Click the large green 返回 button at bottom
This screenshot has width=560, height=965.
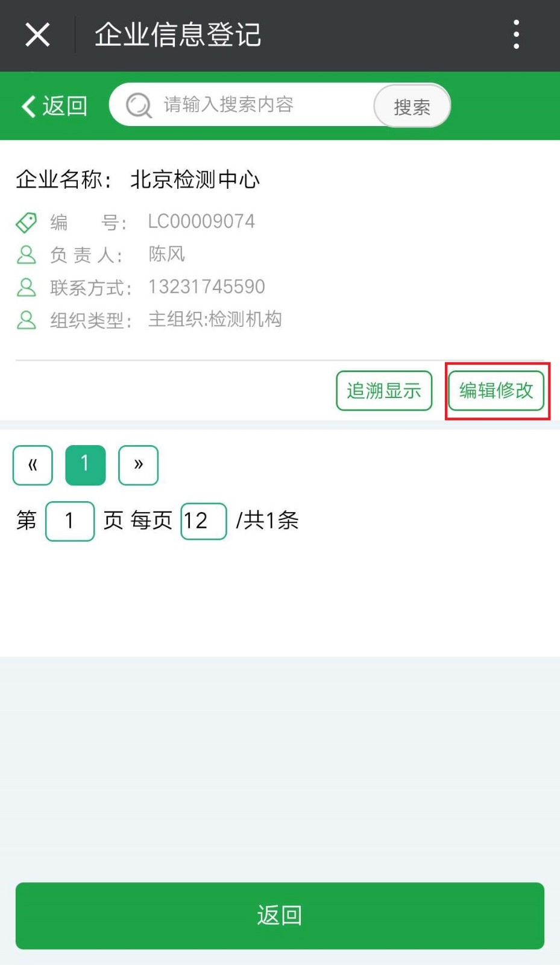pyautogui.click(x=280, y=916)
